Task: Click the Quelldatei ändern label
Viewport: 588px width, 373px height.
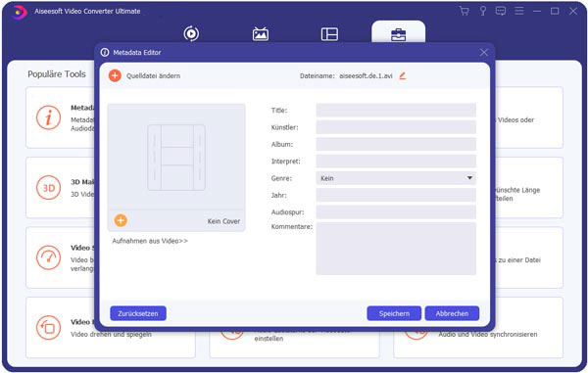Action: [153, 76]
